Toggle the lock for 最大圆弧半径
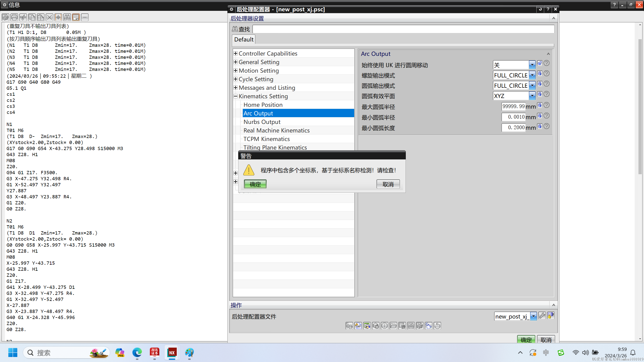 click(540, 105)
